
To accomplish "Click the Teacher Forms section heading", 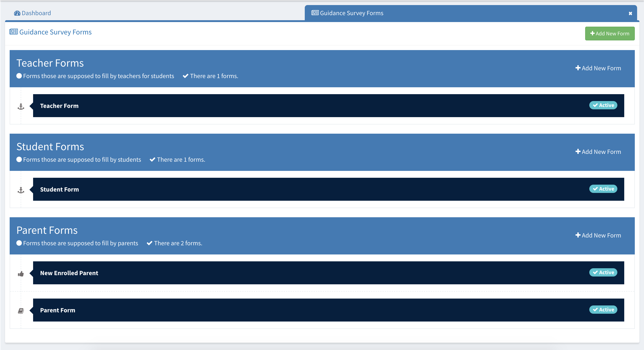I will pos(50,63).
